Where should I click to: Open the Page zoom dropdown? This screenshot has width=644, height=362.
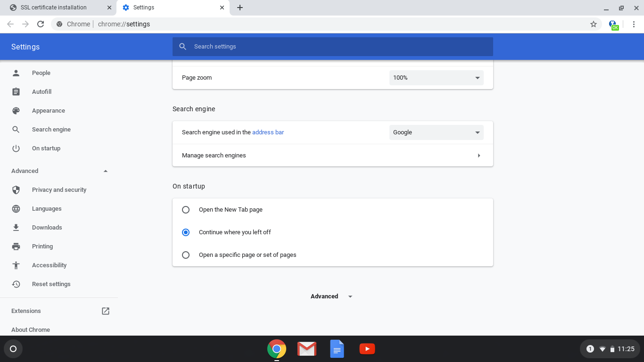436,77
